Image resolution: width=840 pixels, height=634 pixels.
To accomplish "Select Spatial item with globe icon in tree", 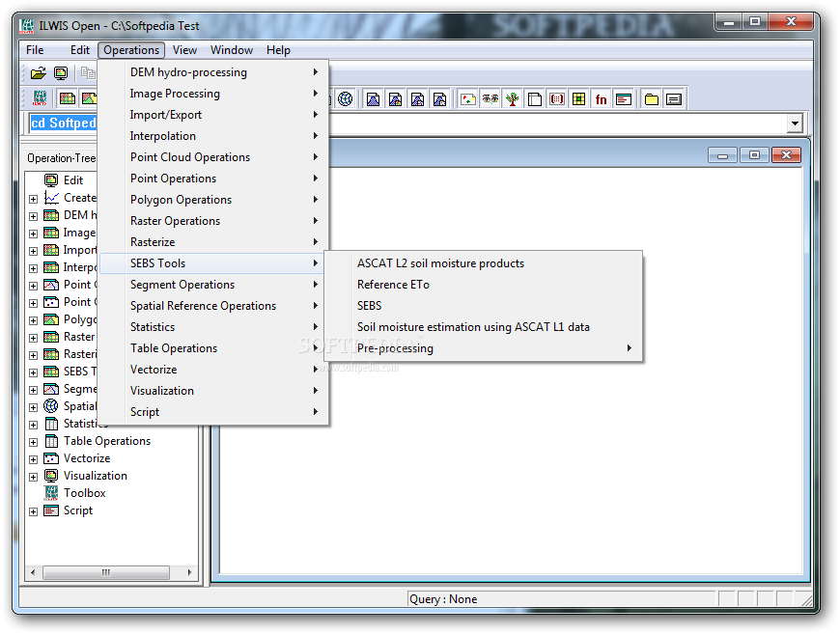I will [x=80, y=406].
